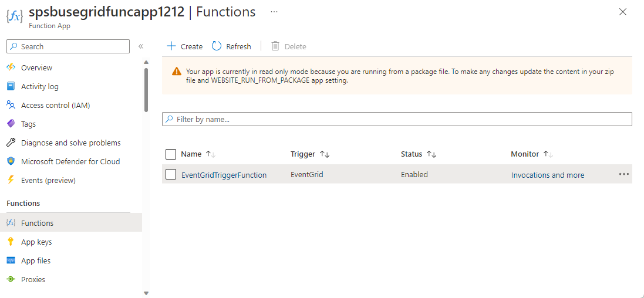Select the purple Tags icon
The width and height of the screenshot is (644, 298).
coord(11,124)
